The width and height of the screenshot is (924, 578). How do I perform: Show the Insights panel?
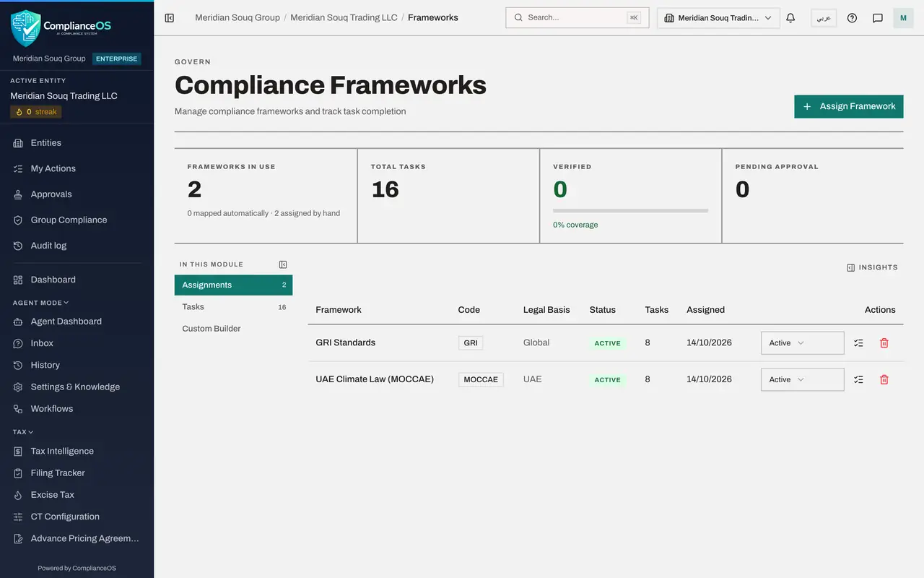click(x=872, y=267)
